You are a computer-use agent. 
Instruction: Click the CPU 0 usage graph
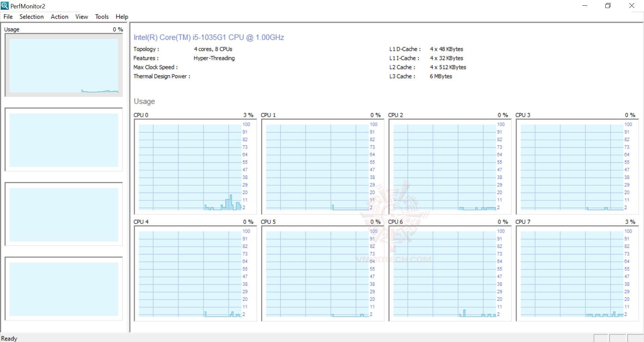195,166
